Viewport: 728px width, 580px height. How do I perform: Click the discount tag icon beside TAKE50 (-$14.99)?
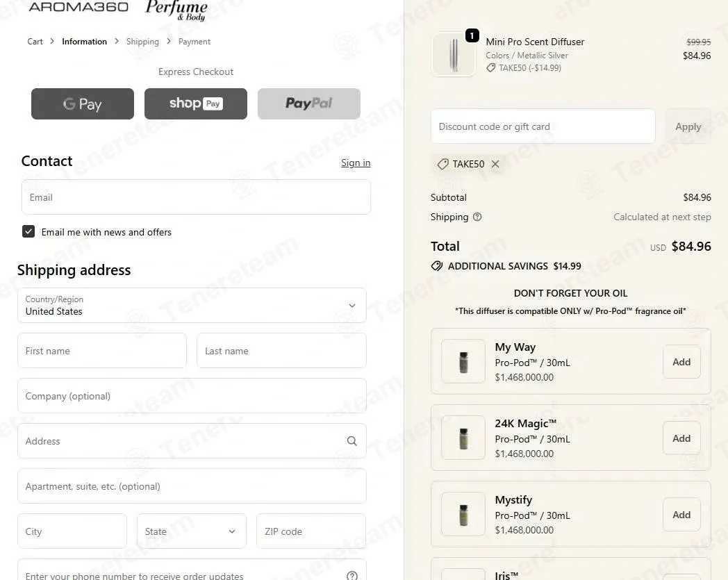[490, 68]
